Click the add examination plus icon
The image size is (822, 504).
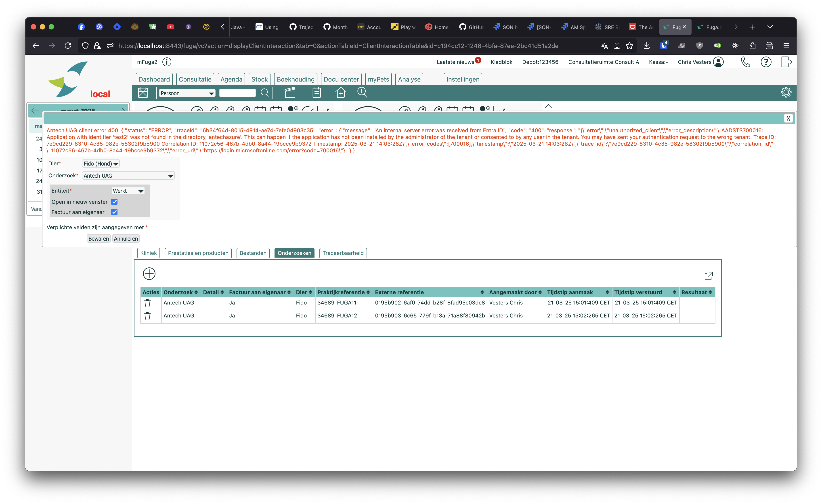tap(149, 273)
